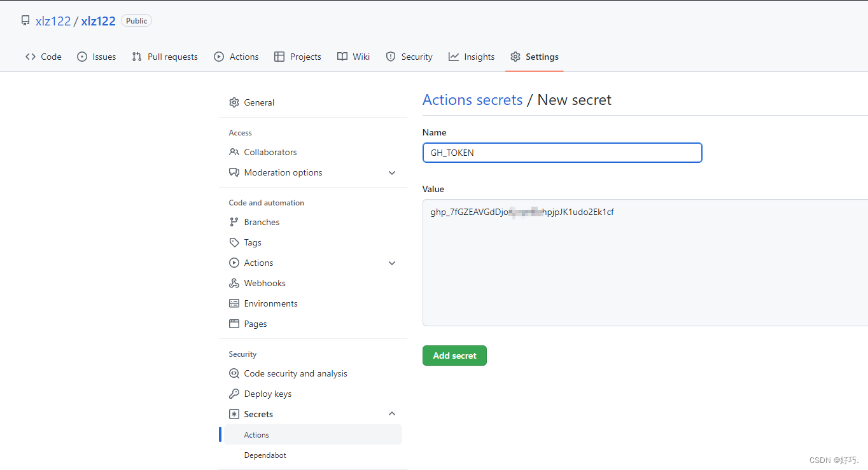Open the bold xlz122 repository link

pos(98,21)
